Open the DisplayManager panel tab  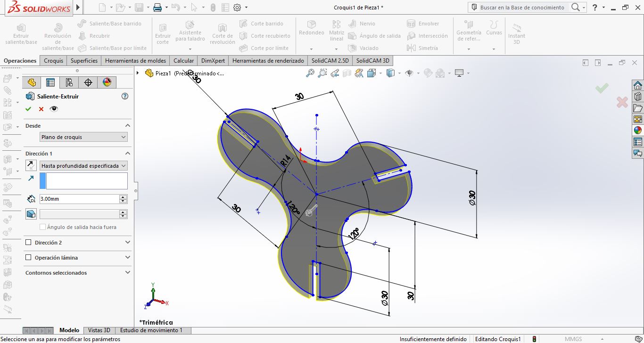click(107, 82)
